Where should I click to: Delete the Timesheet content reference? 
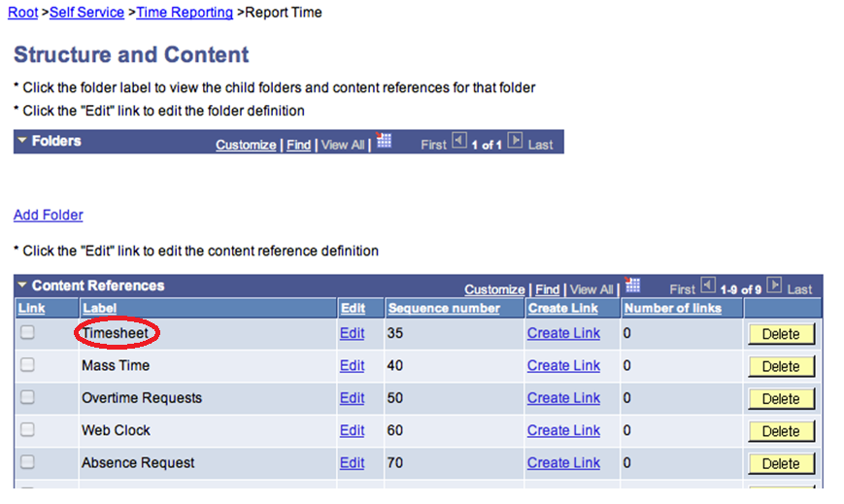[781, 334]
